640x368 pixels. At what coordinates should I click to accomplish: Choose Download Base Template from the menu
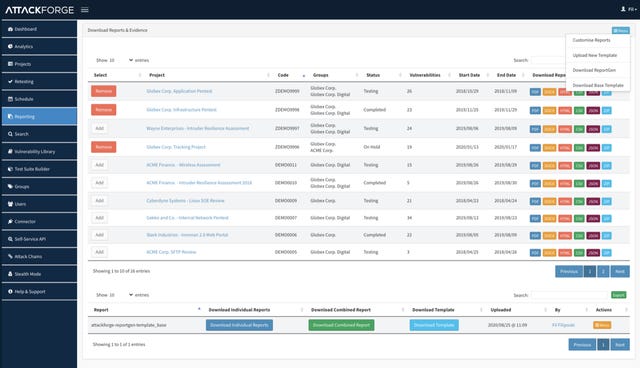pyautogui.click(x=598, y=85)
